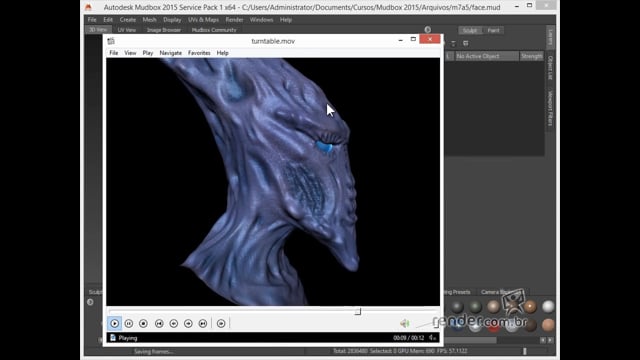Click the Play button in the media player

(114, 323)
